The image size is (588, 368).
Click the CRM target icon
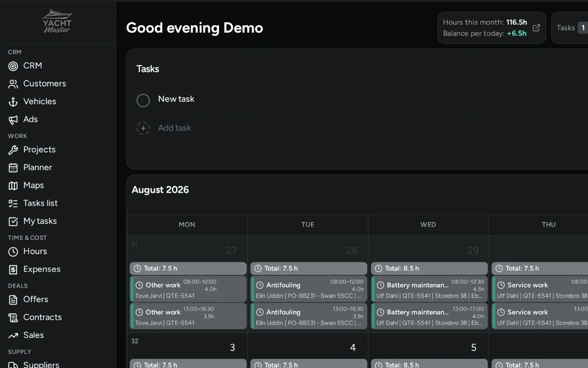coord(13,66)
